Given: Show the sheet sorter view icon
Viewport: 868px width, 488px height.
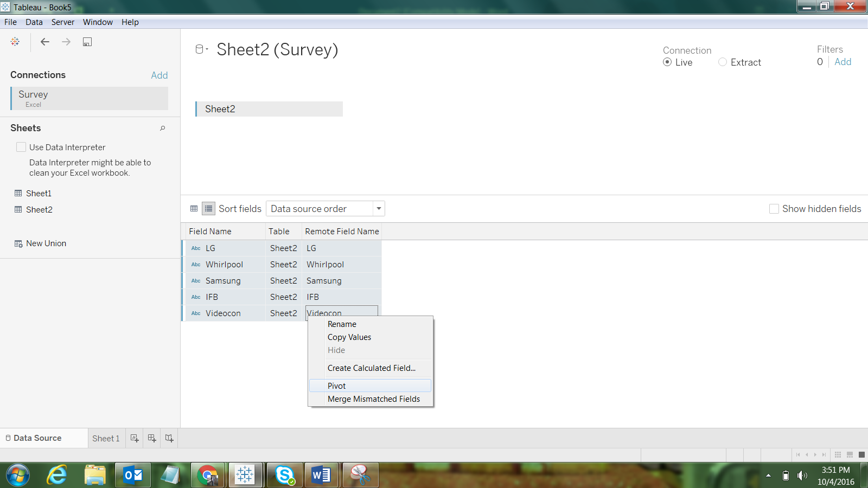Looking at the screenshot, I should point(838,454).
